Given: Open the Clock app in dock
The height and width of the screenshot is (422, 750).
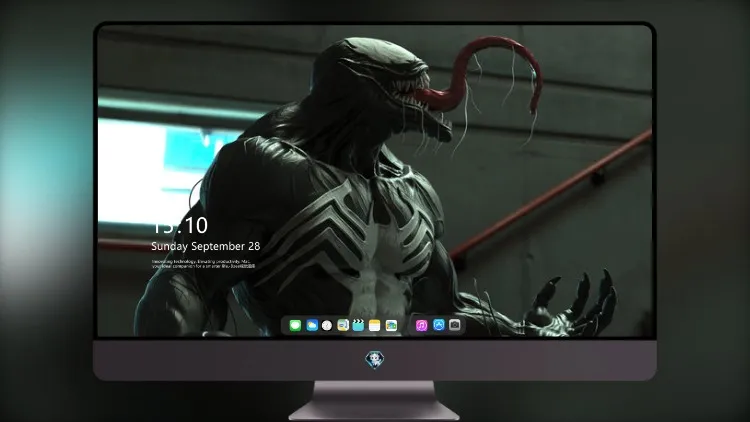Looking at the screenshot, I should point(327,325).
